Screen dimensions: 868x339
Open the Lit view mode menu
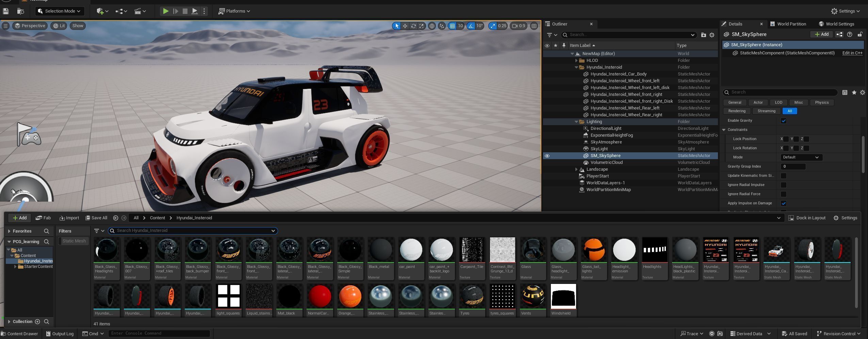pos(59,26)
